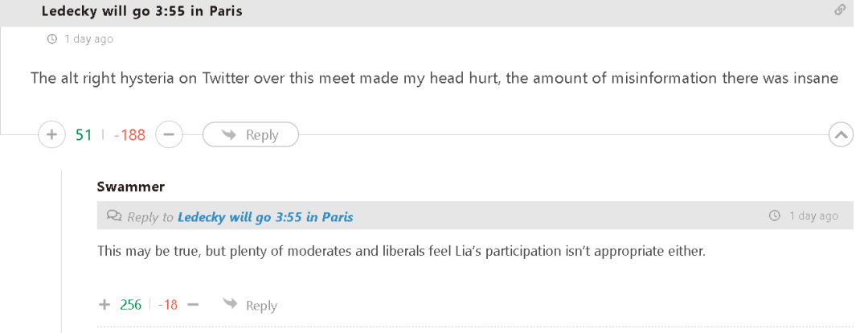Click the speech bubbles icon beside "Reply to"
Image resolution: width=868 pixels, height=333 pixels.
click(114, 216)
